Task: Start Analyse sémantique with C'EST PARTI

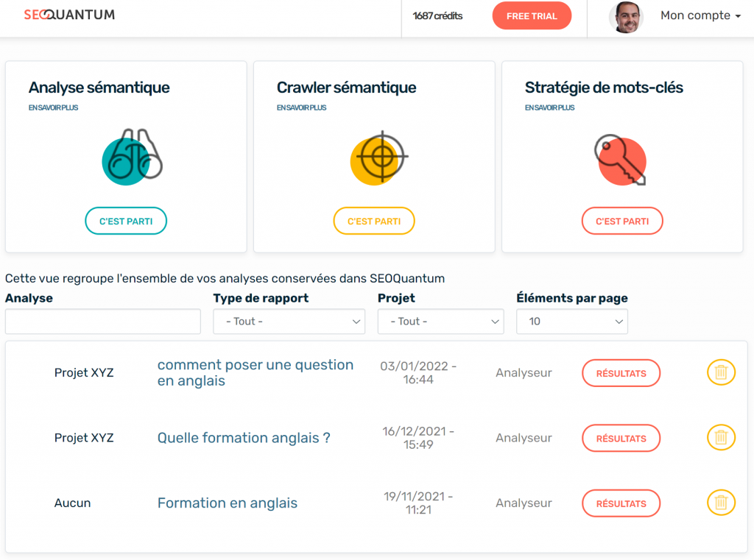Action: tap(126, 221)
